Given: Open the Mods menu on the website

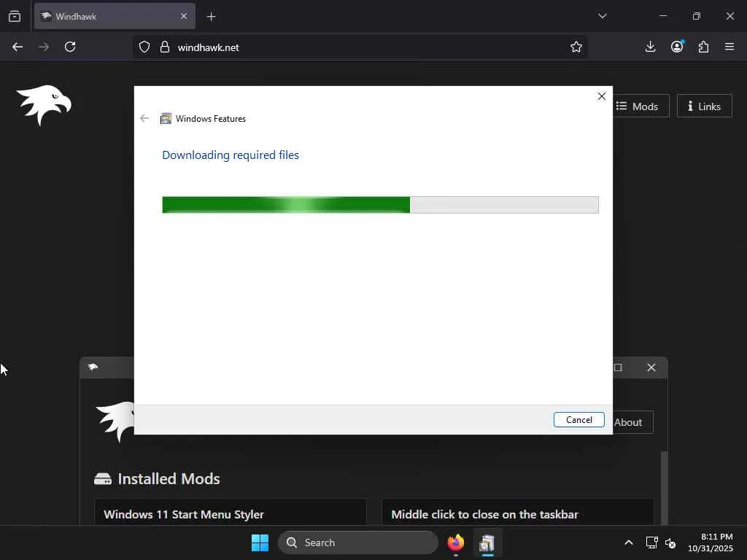Looking at the screenshot, I should (x=638, y=106).
